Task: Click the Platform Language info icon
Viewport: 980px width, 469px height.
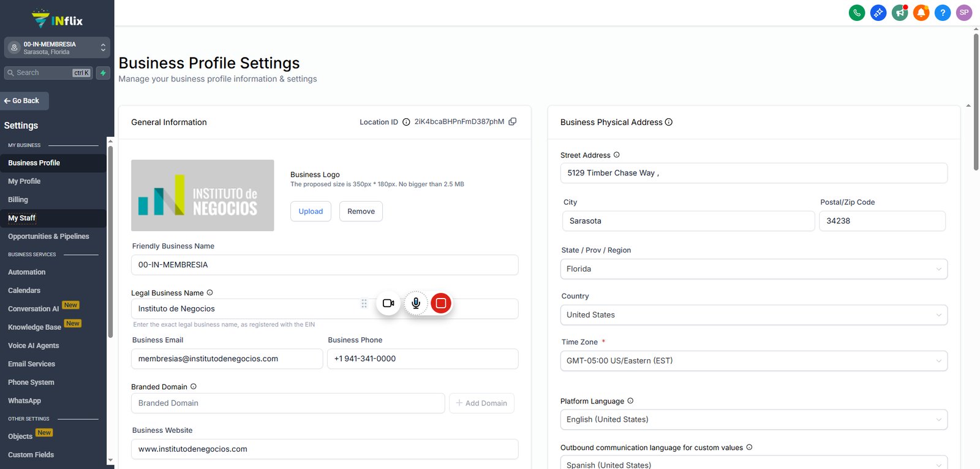Action: 630,401
